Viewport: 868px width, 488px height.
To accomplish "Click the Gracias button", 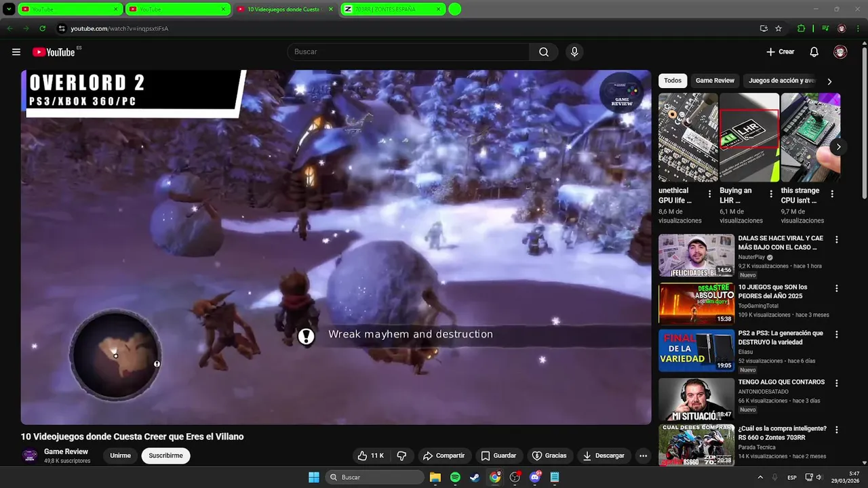I will (549, 455).
